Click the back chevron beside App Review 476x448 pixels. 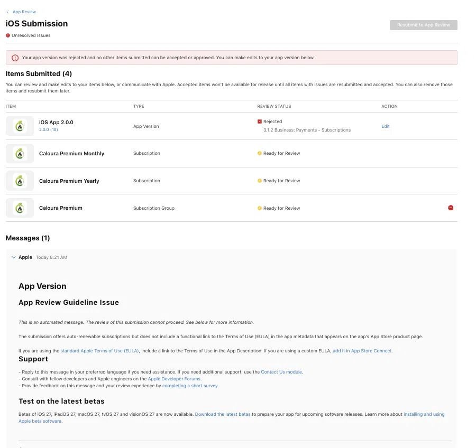tap(7, 12)
